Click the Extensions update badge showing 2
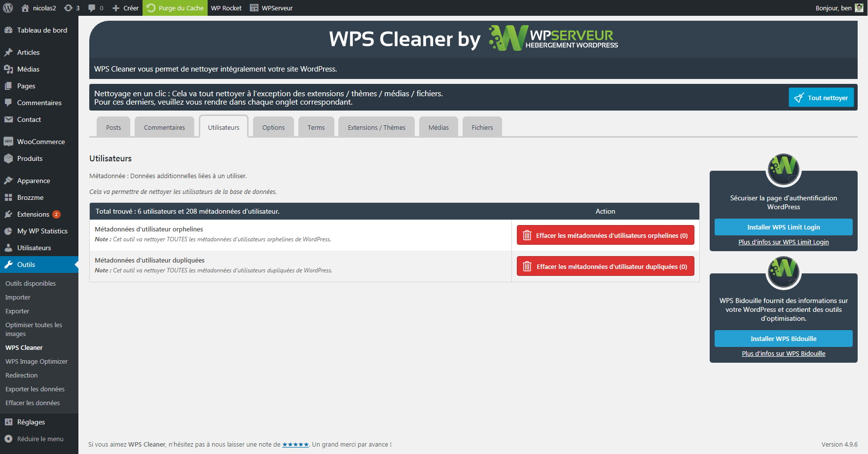Screen dimensions: 868x454 (57, 214)
